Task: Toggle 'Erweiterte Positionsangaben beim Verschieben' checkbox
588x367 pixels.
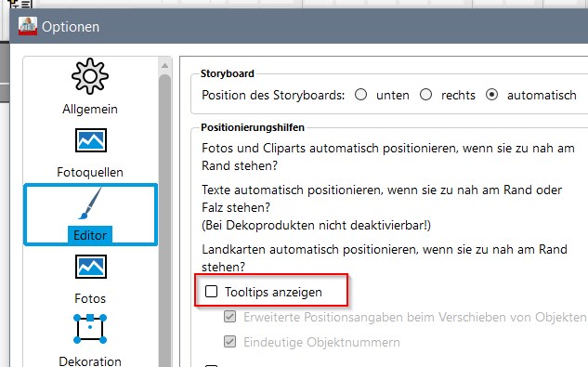Action: tap(229, 316)
